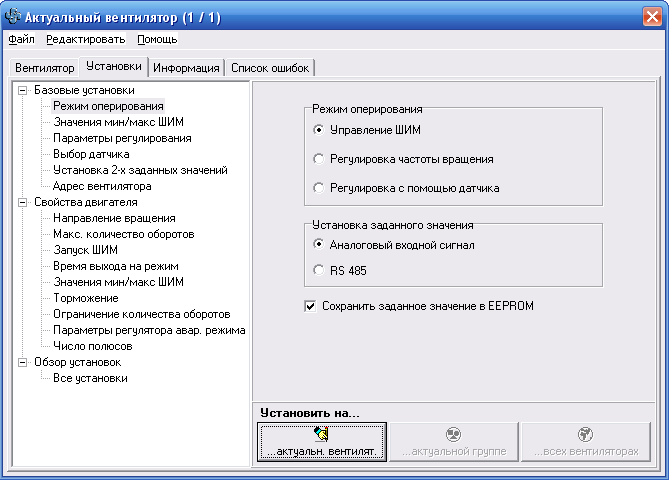Open Установка 2-х заданных значений item
669x480 pixels.
coord(140,170)
